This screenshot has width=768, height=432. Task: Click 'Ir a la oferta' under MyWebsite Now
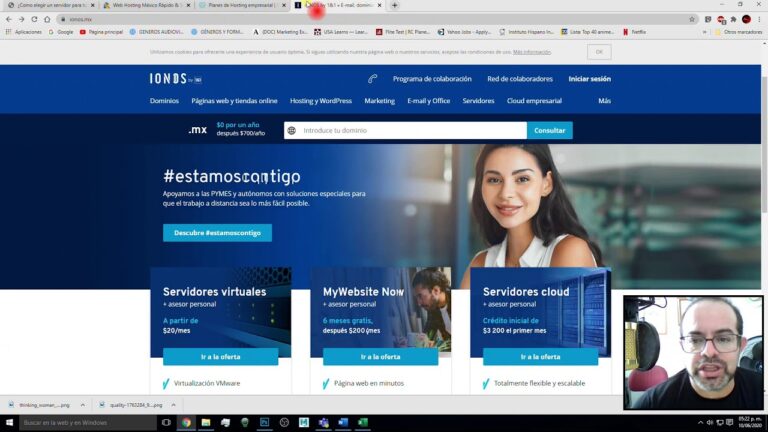(x=381, y=357)
